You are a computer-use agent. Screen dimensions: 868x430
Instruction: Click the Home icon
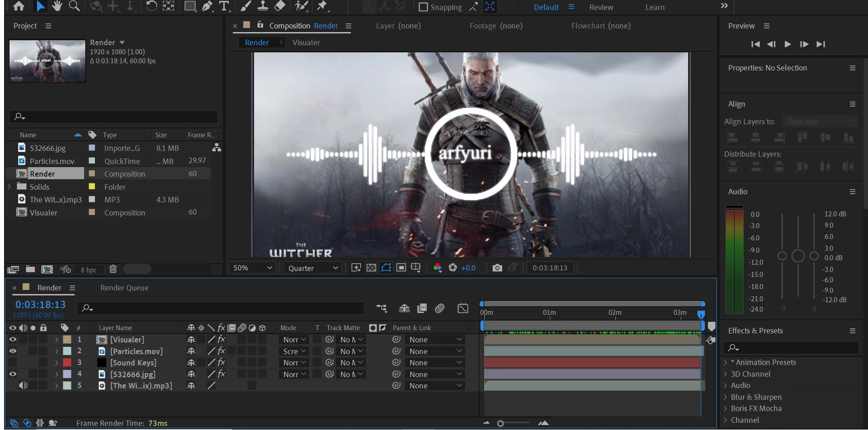pos(19,6)
